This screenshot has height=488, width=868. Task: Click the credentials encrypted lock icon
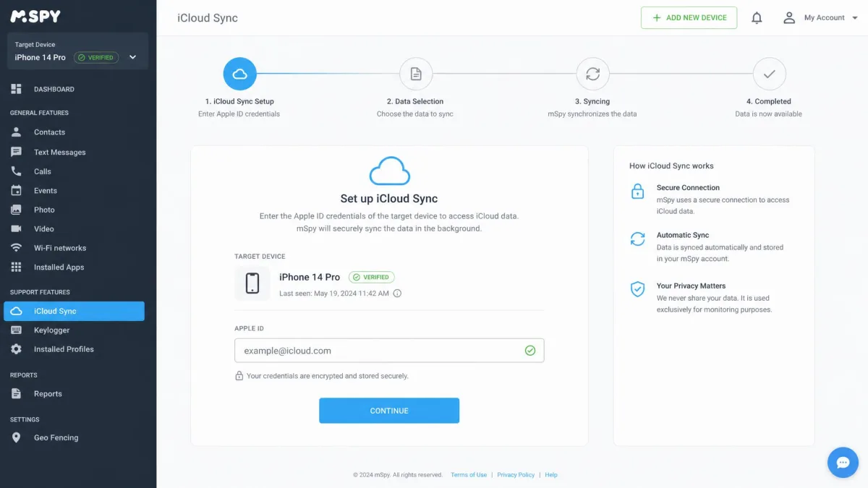pyautogui.click(x=239, y=376)
